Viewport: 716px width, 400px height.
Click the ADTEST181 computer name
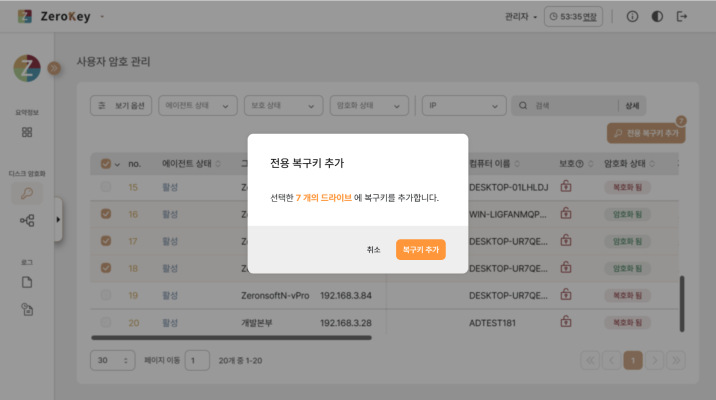click(x=492, y=323)
